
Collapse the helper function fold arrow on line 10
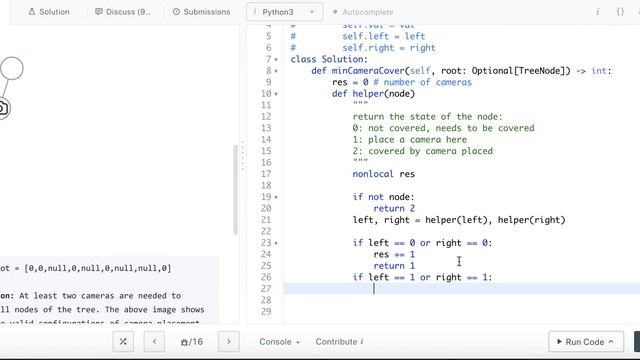tap(276, 94)
